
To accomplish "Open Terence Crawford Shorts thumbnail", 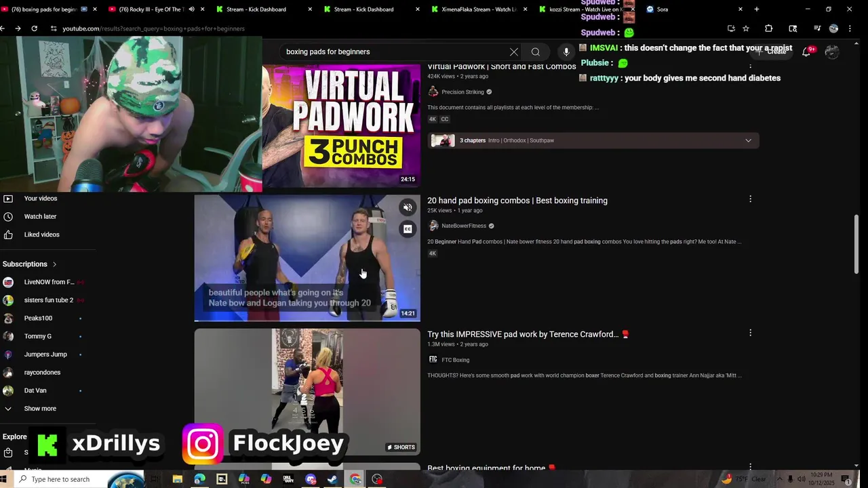I will 307,392.
